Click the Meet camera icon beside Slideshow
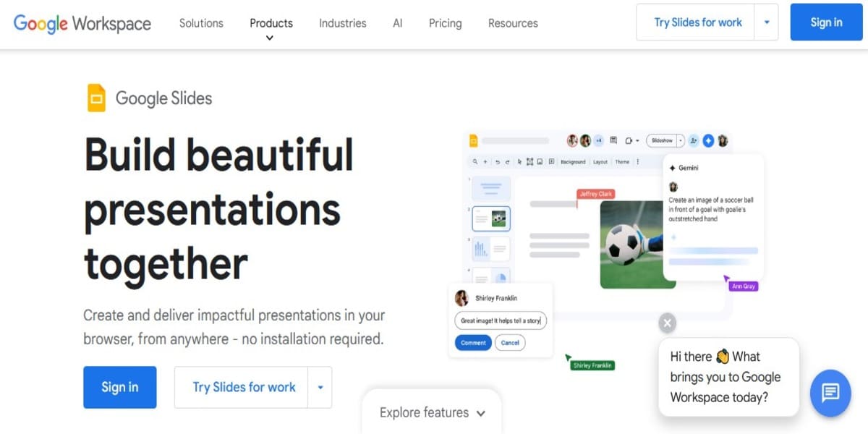Viewport: 868px width, 434px height. pyautogui.click(x=629, y=140)
